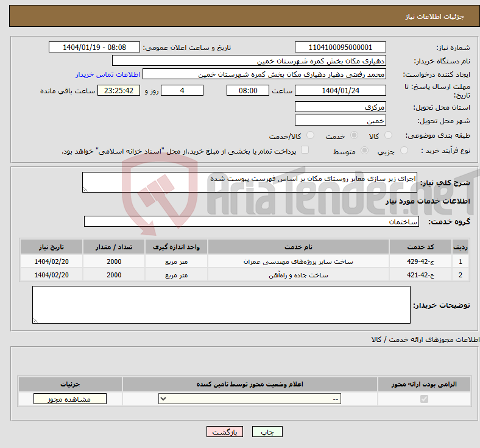Click quantity 2000 in row 1

point(114,261)
